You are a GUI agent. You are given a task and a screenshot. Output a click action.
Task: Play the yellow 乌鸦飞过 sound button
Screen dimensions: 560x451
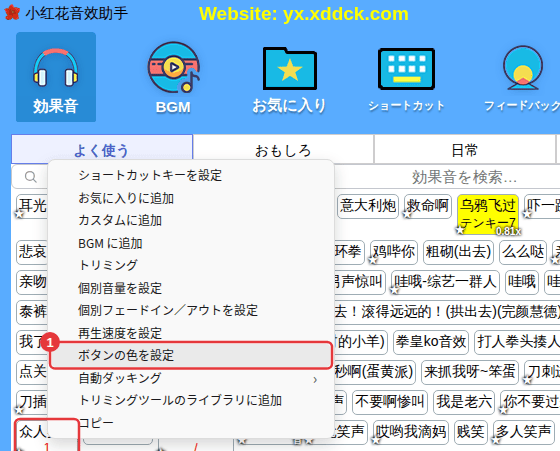pos(488,214)
